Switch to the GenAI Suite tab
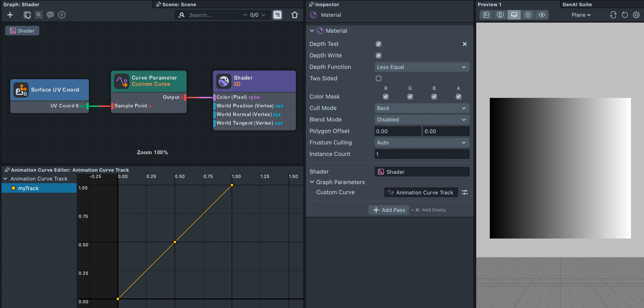Image resolution: width=644 pixels, height=308 pixels. click(577, 5)
